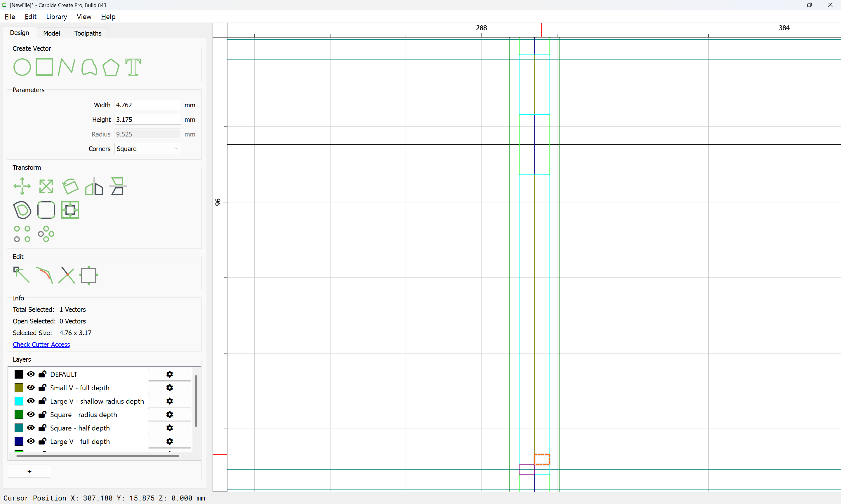Select the Trim Vectors edit tool
The image size is (841, 504).
(66, 275)
